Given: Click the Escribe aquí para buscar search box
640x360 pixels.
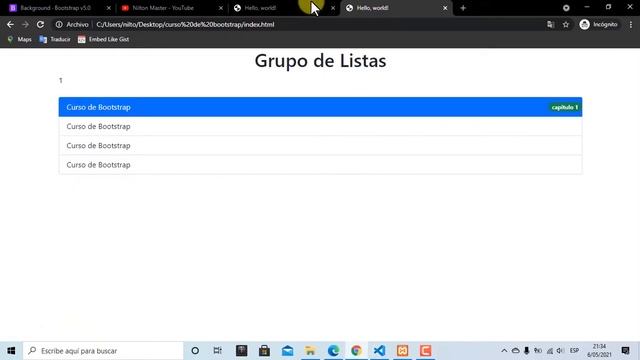Looking at the screenshot, I should tap(103, 351).
